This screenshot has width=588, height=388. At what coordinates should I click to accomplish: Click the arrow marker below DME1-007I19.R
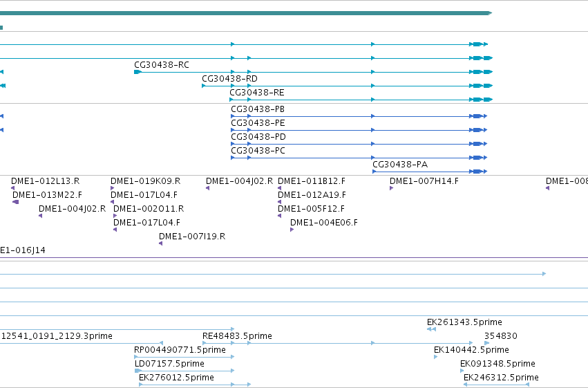point(160,243)
